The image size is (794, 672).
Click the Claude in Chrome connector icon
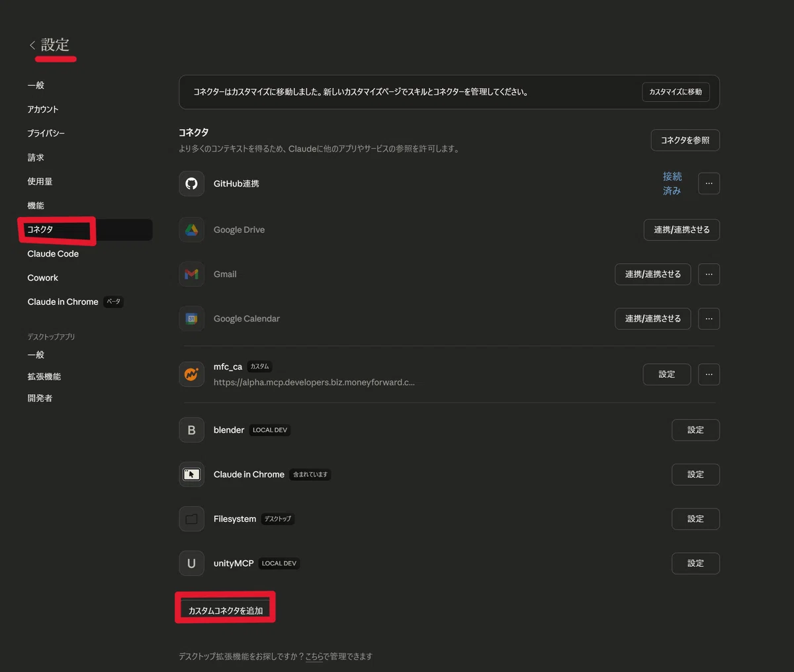[191, 474]
